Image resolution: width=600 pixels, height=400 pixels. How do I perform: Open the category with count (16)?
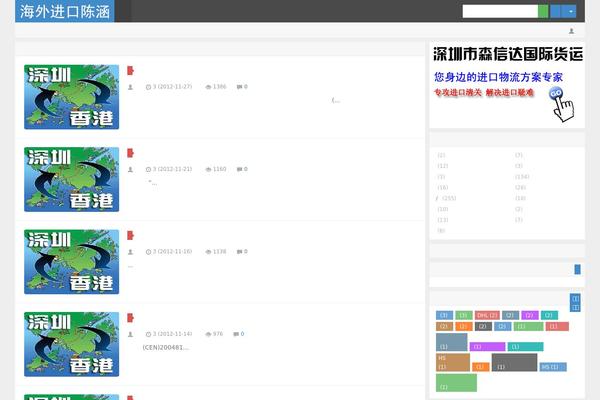(443, 188)
